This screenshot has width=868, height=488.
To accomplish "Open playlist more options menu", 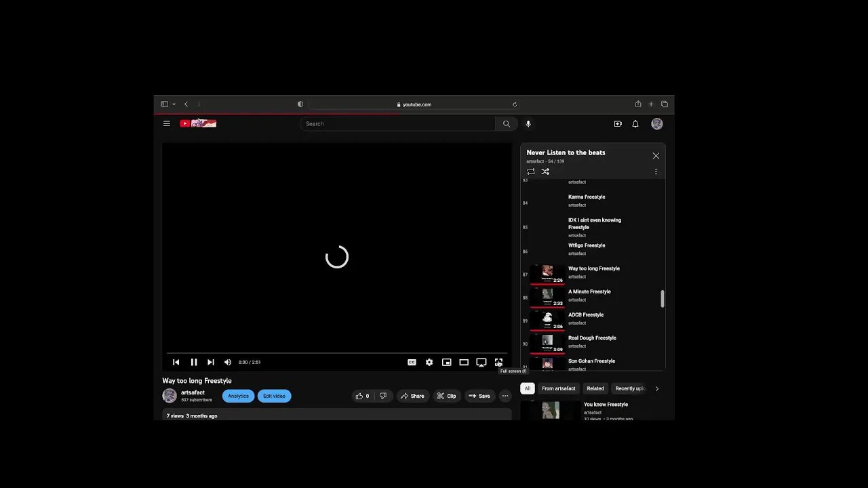I will [656, 171].
